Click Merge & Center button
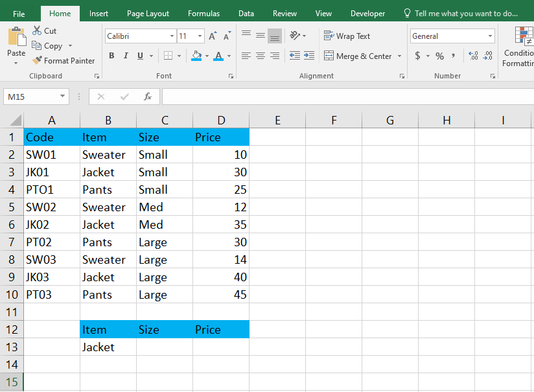534x392 pixels. click(x=358, y=56)
